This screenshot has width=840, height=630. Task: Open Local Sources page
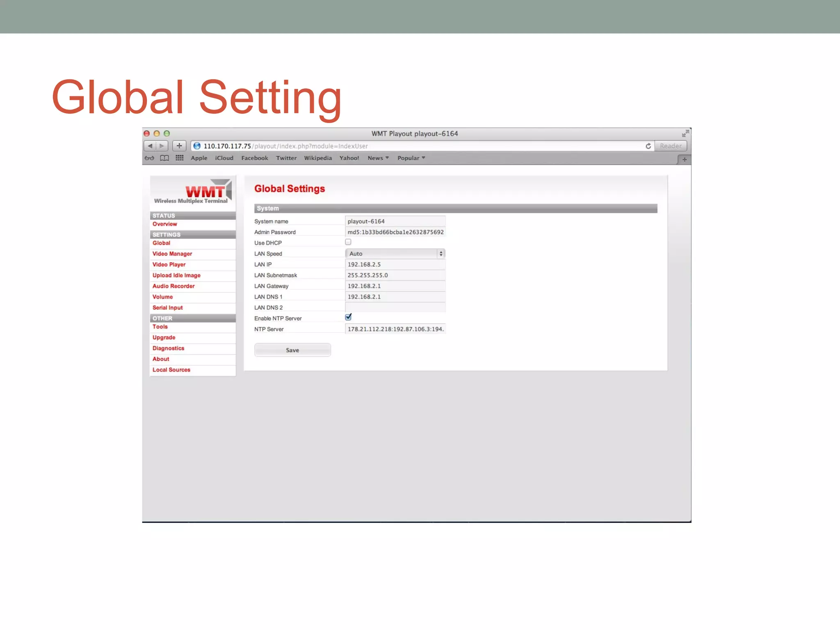pyautogui.click(x=171, y=370)
